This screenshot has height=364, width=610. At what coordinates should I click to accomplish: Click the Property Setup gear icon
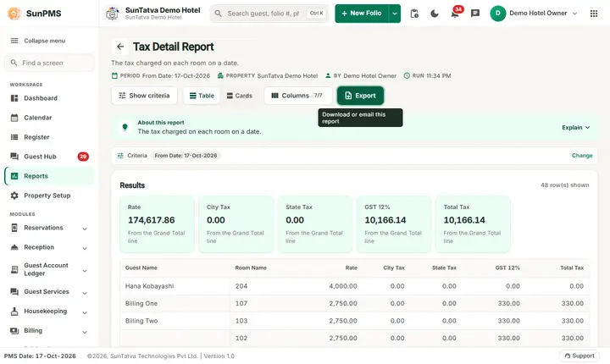click(x=14, y=196)
